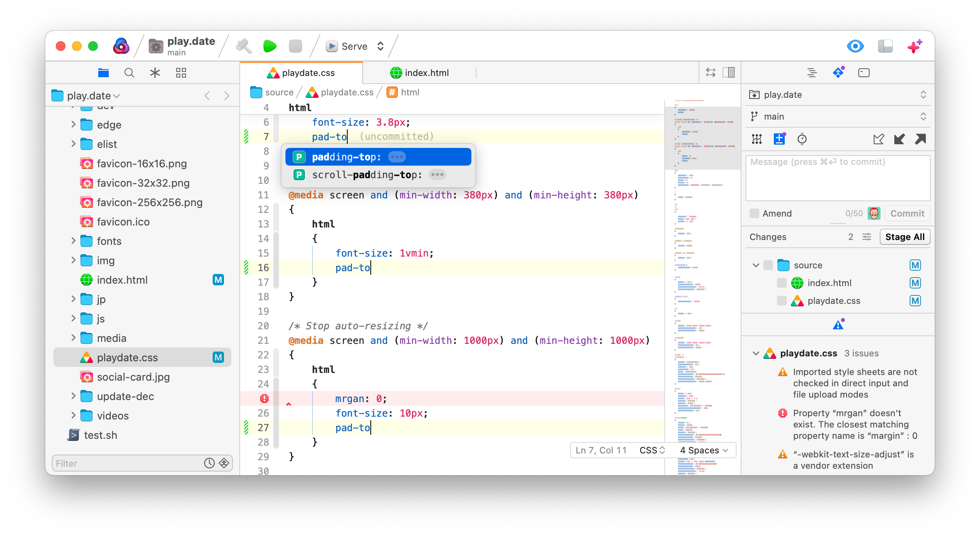
Task: Check the index.html staging checkbox
Action: 780,283
